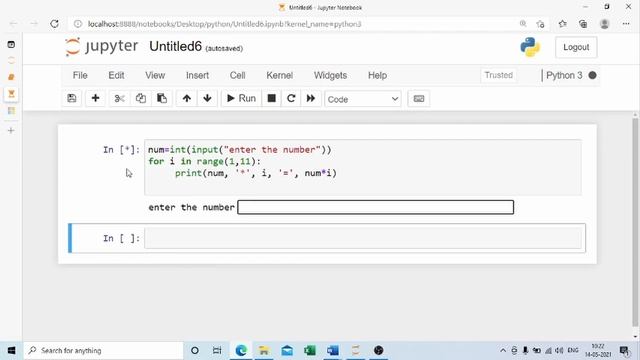Click the Jupyter logo

coord(102,47)
